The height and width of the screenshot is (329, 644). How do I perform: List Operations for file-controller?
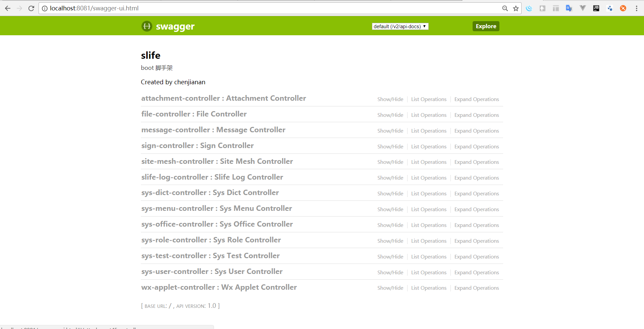click(x=429, y=115)
